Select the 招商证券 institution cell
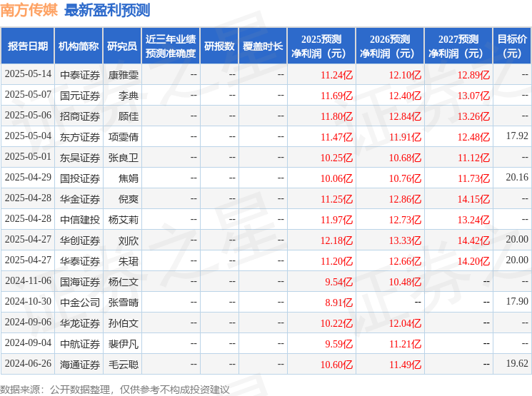Viewport: 532px width, 396px height. click(80, 116)
